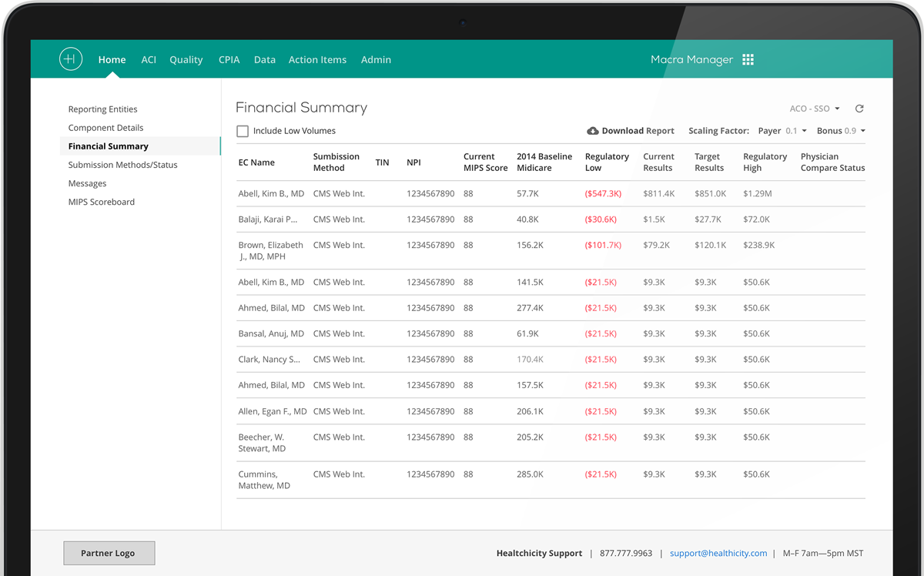Screen dimensions: 924x576
Task: Click the cloud download icon
Action: 593,131
